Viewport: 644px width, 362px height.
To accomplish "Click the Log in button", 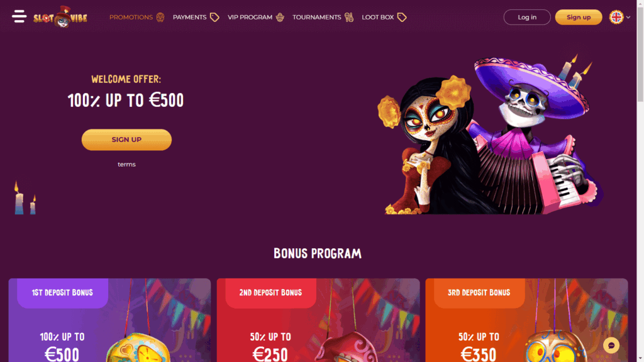I will [x=527, y=17].
